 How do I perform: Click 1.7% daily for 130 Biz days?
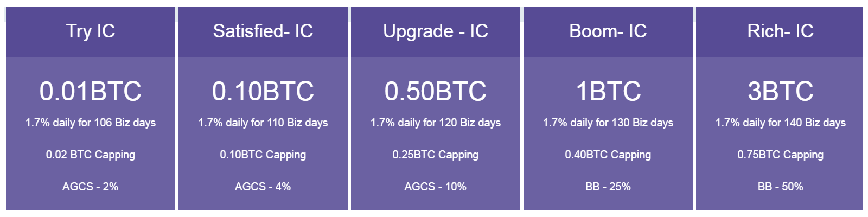pyautogui.click(x=608, y=123)
